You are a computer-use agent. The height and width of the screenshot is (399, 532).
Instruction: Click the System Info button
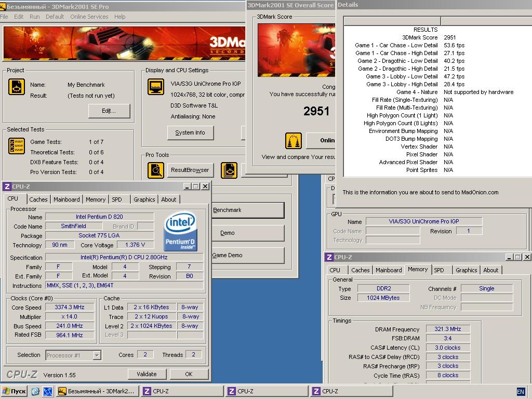click(190, 132)
